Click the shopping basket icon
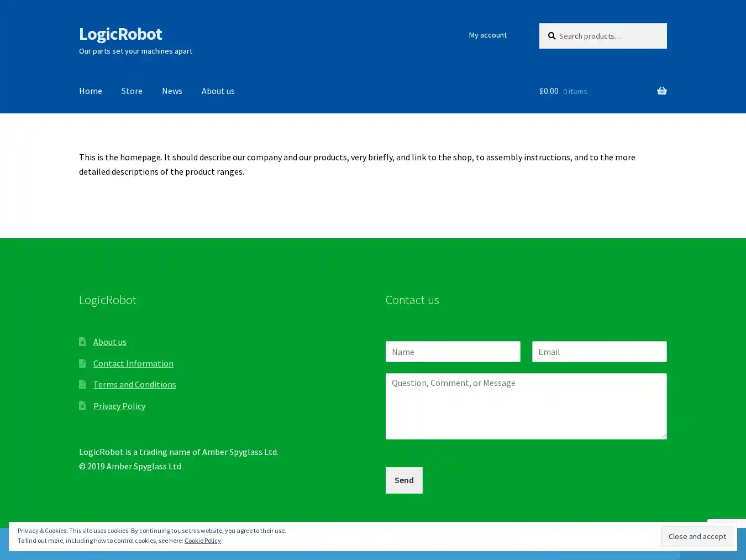 pos(661,91)
